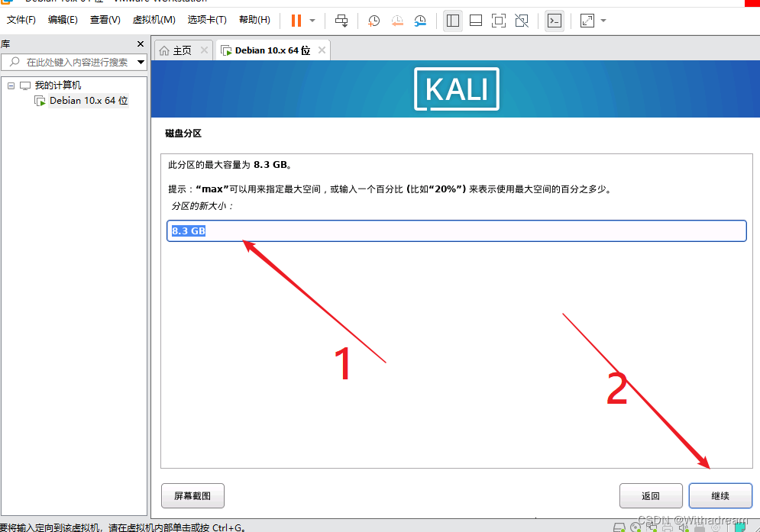Open the 选项卡(T) menu
The height and width of the screenshot is (532, 760).
point(207,20)
